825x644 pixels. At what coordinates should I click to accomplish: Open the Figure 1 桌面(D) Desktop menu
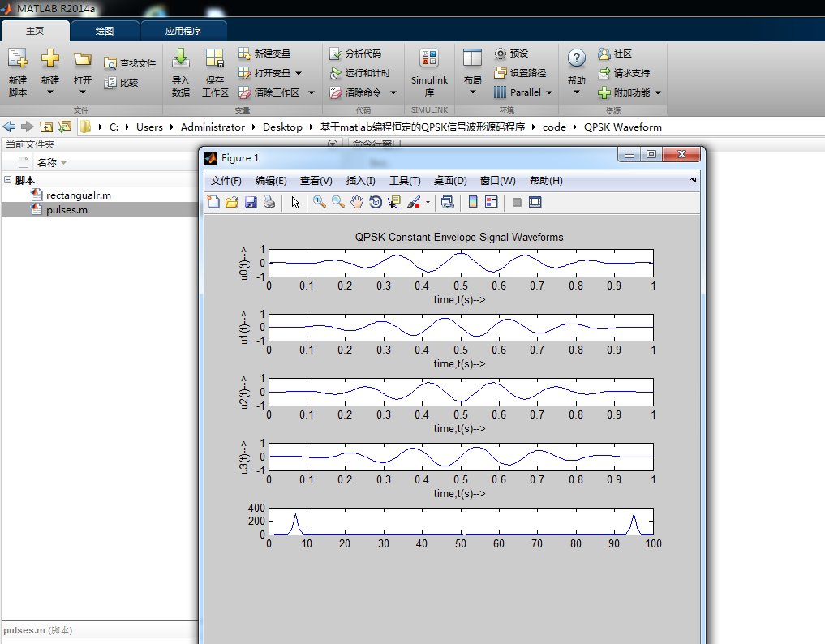tap(450, 181)
